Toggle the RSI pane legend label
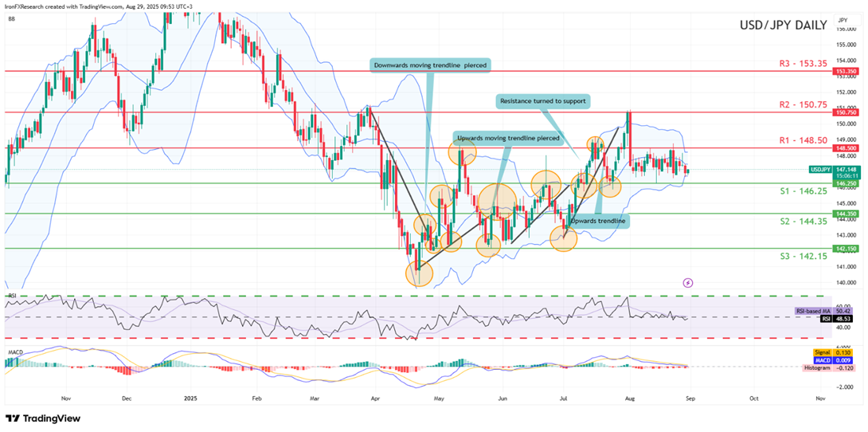 coord(12,295)
